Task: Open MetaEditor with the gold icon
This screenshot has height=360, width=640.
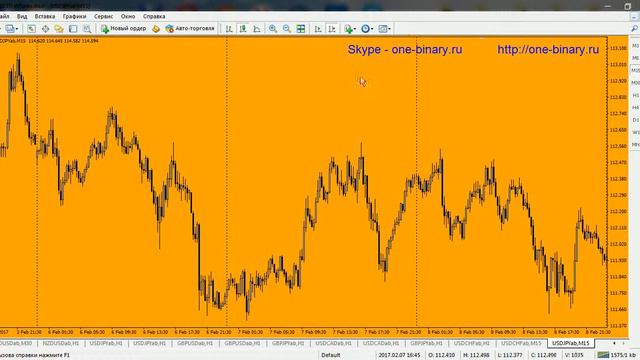Action: 156,29
